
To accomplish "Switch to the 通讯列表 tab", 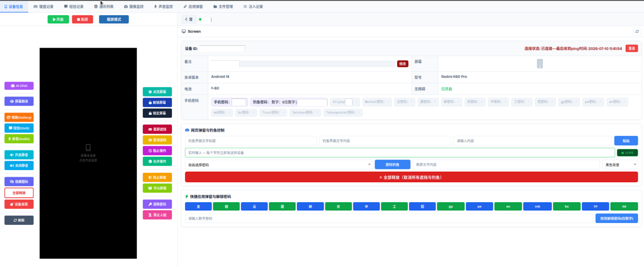I will pyautogui.click(x=104, y=6).
